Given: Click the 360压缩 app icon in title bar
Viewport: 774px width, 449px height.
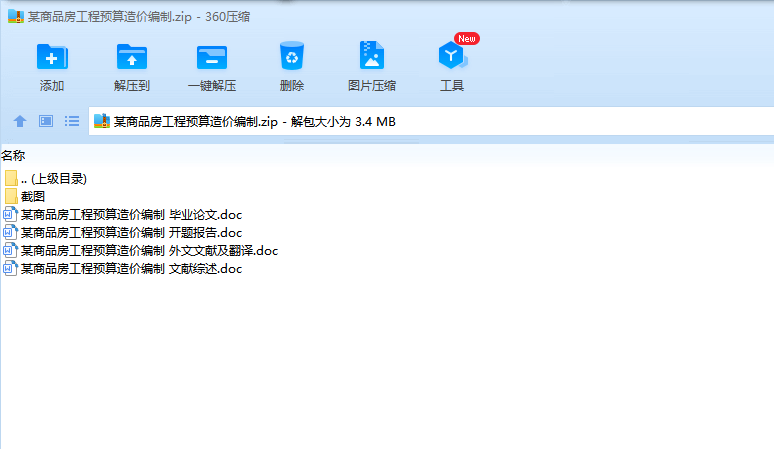Looking at the screenshot, I should click(x=16, y=16).
